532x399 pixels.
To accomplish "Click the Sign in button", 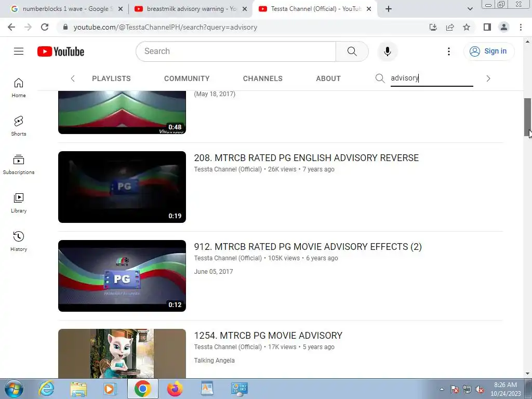I will click(x=489, y=51).
